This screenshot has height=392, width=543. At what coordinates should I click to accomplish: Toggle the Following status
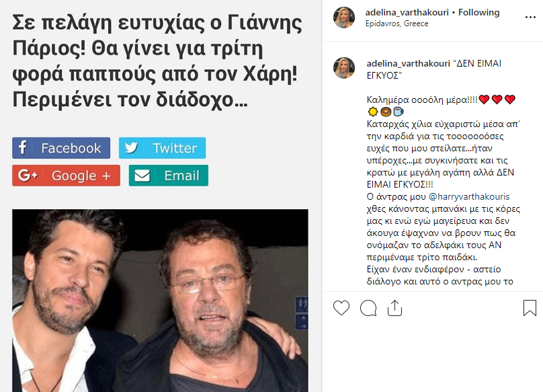[x=479, y=13]
